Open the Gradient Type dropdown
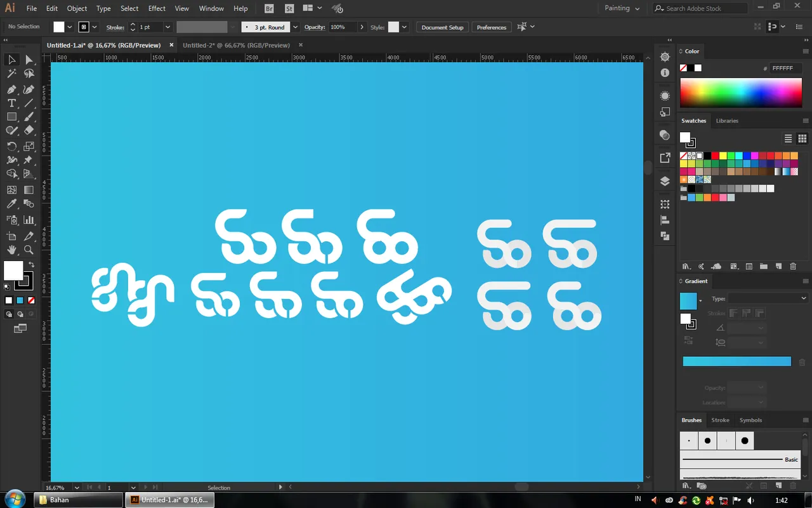 tap(768, 298)
